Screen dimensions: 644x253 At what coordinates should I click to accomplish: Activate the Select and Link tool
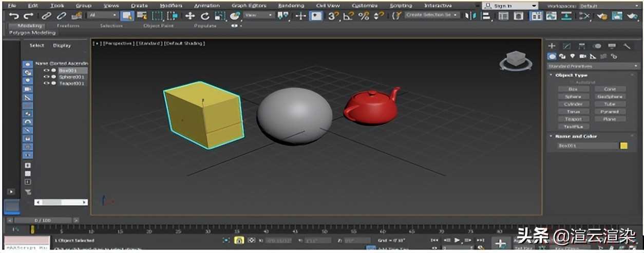point(46,16)
